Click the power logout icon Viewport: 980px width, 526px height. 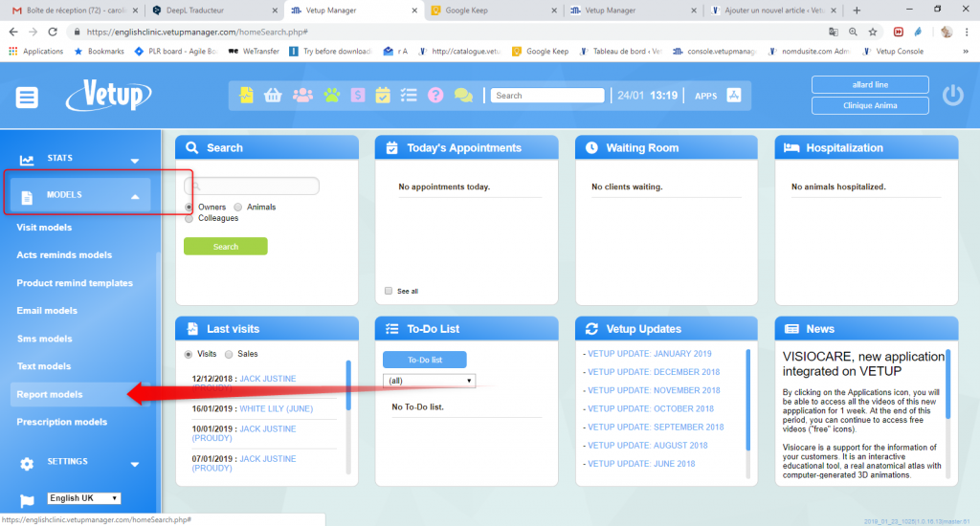(953, 95)
